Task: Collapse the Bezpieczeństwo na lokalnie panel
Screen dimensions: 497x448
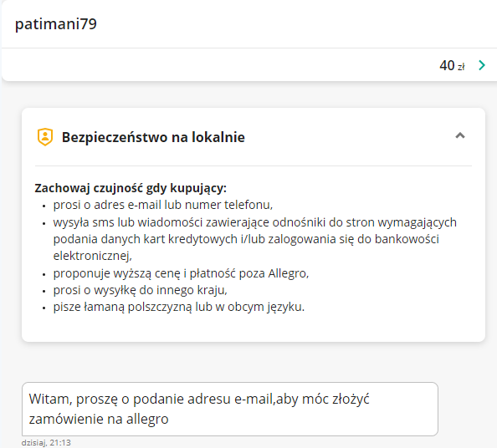Action: click(x=460, y=136)
